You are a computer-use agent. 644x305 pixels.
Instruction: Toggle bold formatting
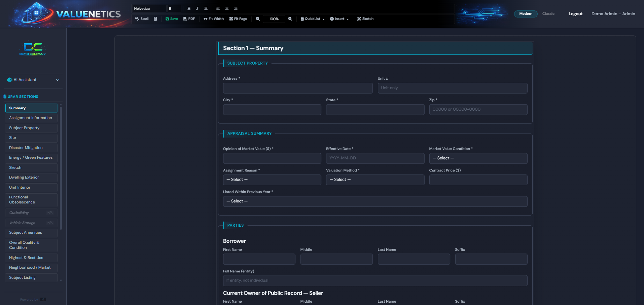click(x=189, y=8)
